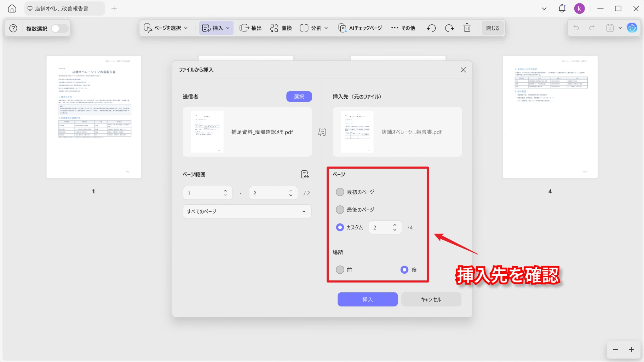Click the AIチェックページ tool
This screenshot has height=362, width=644.
(x=360, y=28)
